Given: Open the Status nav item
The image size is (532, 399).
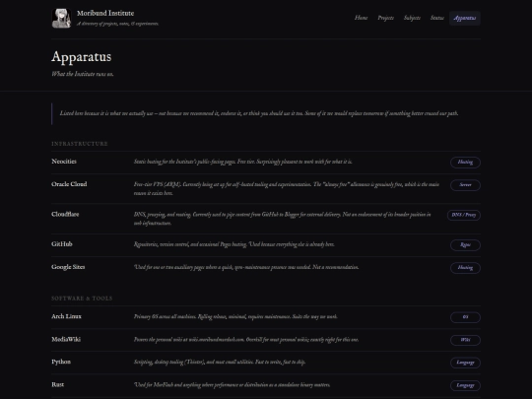Looking at the screenshot, I should click(437, 18).
